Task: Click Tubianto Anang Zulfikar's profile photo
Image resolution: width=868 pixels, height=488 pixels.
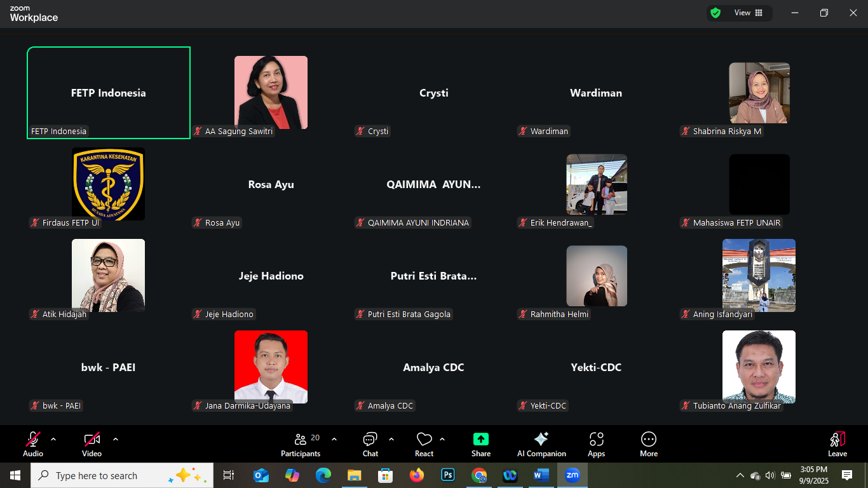Action: (759, 367)
